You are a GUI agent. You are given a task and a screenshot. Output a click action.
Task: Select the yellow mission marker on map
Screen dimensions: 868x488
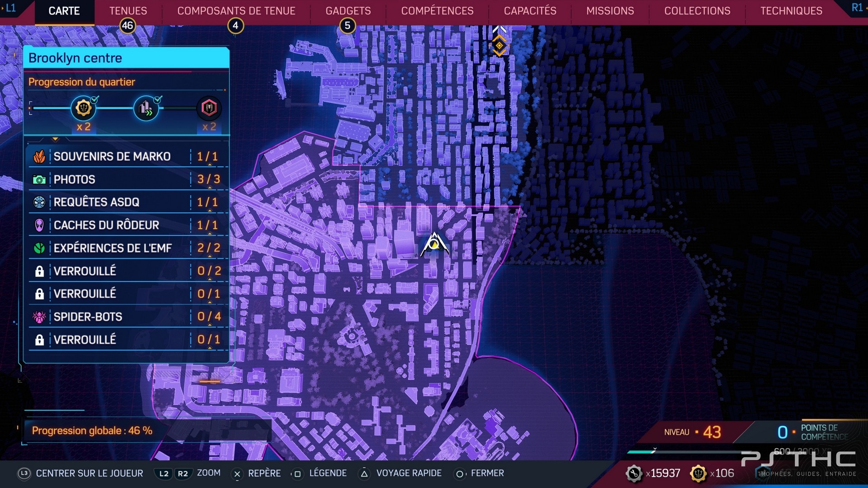(499, 45)
